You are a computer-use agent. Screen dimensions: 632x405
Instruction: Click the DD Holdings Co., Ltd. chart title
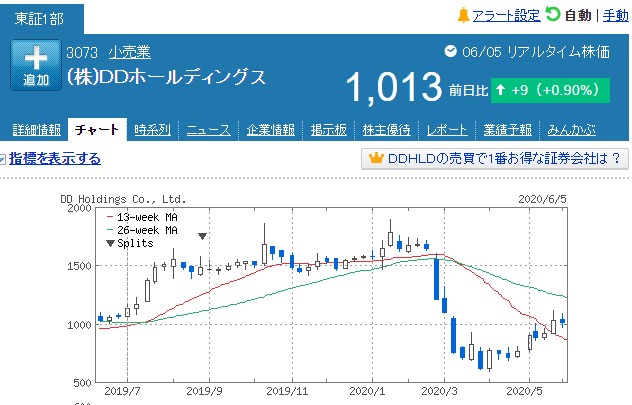(x=123, y=199)
